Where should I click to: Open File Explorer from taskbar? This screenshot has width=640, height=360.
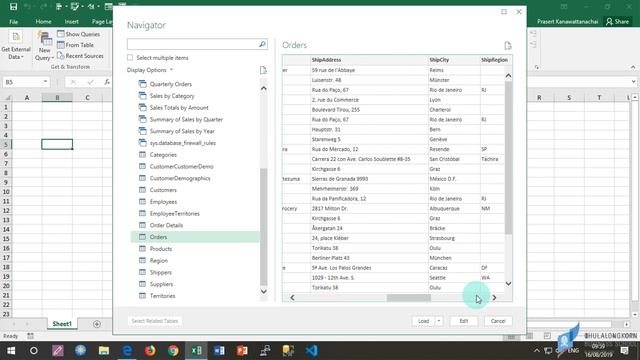104,351
